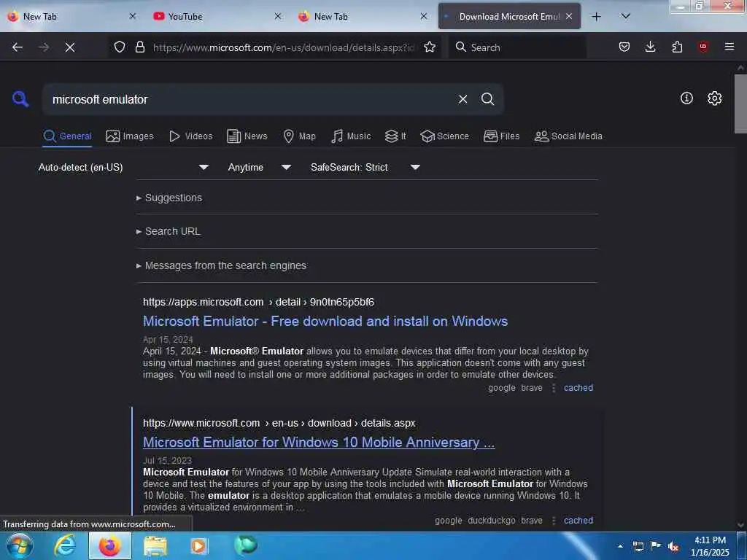This screenshot has width=747, height=560.
Task: Switch to the YouTube browser tab
Action: [x=217, y=16]
